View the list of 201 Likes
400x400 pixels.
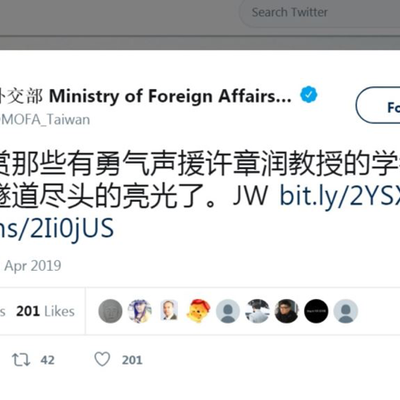coord(45,311)
